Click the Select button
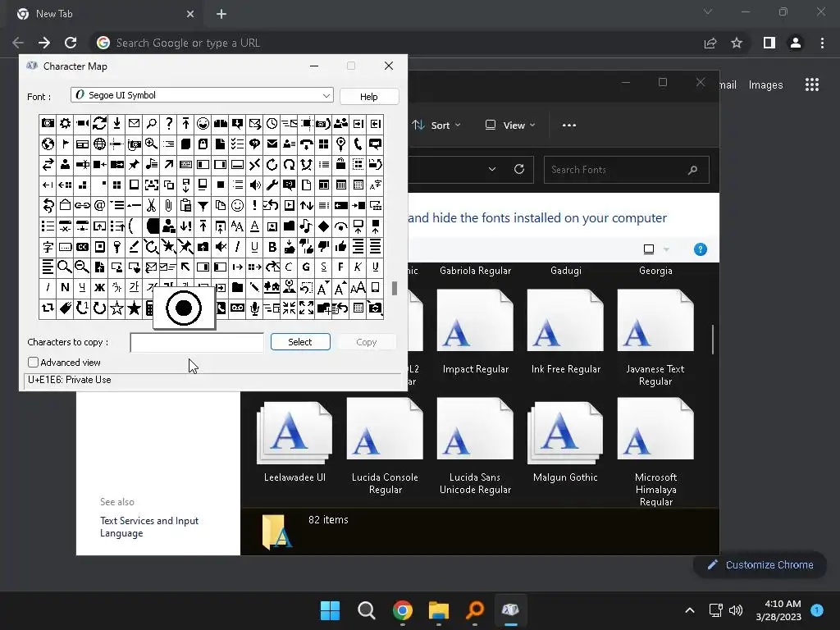Image resolution: width=840 pixels, height=630 pixels. click(x=300, y=342)
